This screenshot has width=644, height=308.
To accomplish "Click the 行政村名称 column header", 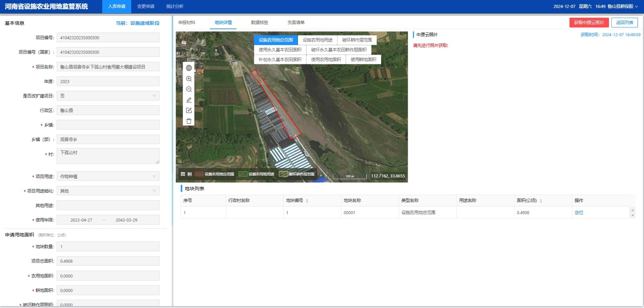I will [254, 200].
